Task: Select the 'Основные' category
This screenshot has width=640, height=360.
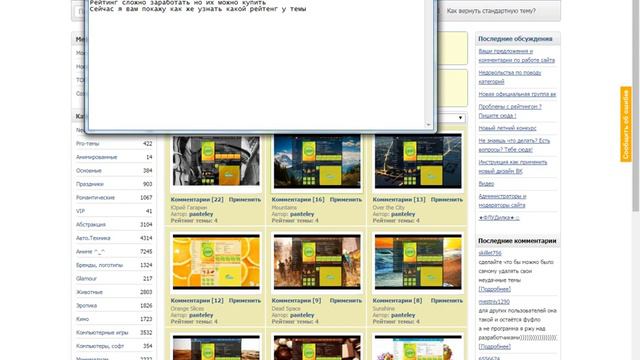Action: [89, 171]
